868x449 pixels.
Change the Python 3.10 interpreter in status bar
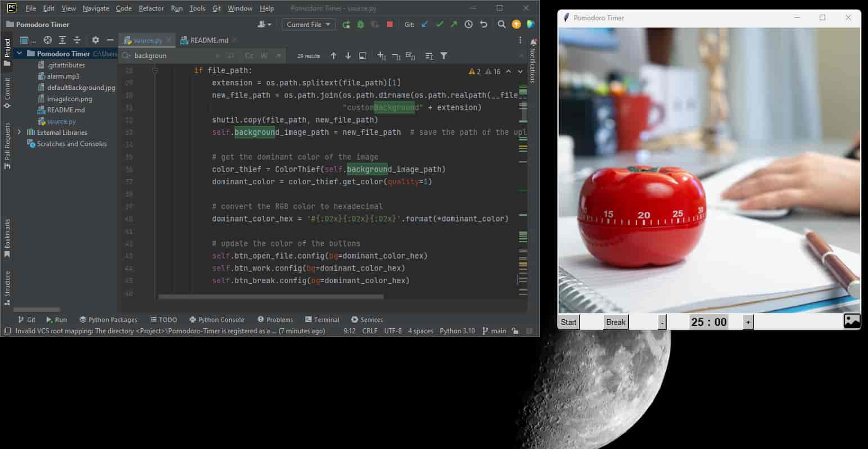tap(457, 331)
